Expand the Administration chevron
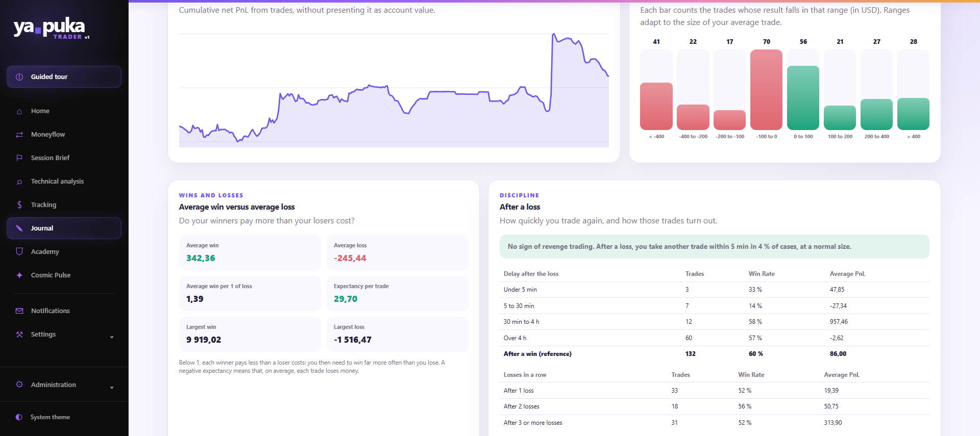 112,387
